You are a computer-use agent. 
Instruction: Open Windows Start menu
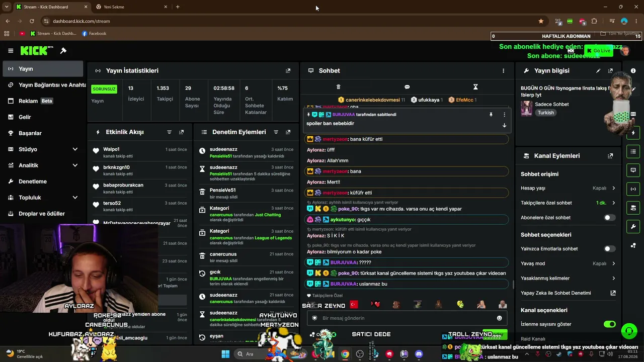click(x=225, y=354)
